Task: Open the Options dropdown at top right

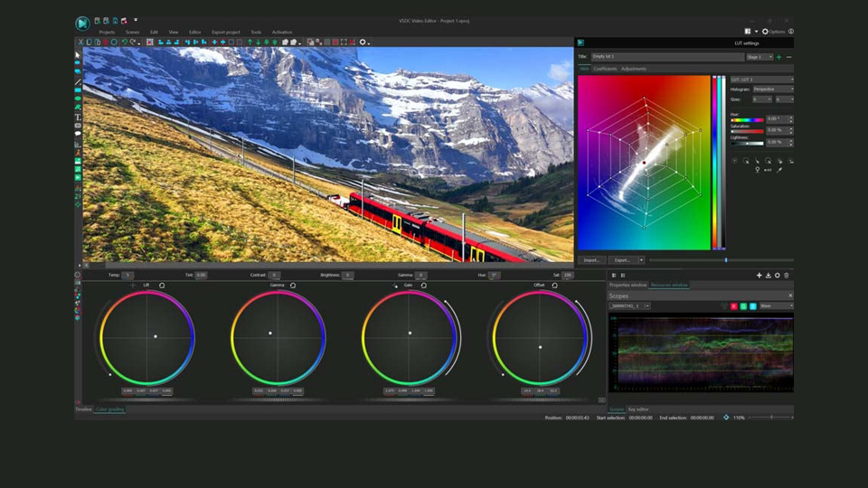Action: coord(774,32)
